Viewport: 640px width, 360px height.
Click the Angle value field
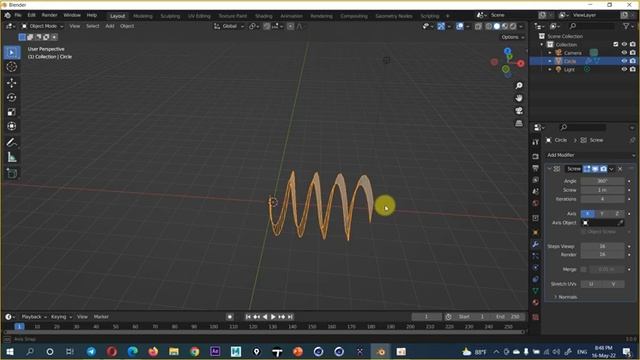tap(602, 181)
